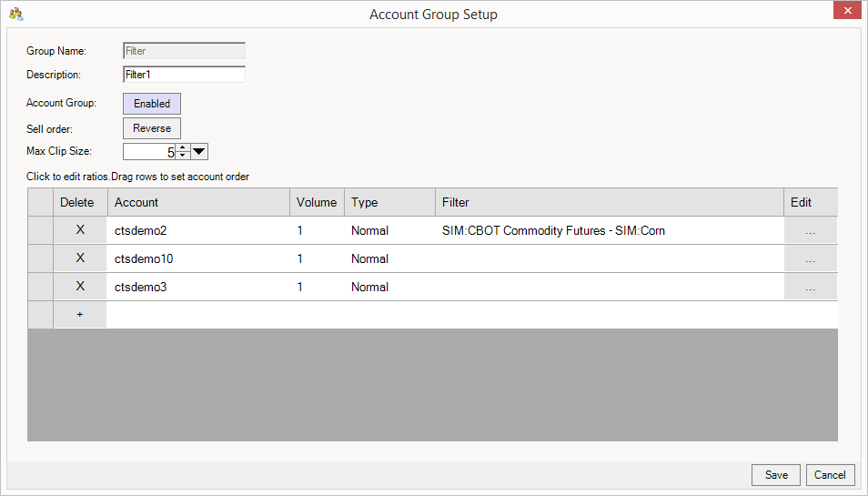Image resolution: width=868 pixels, height=496 pixels.
Task: Delete the ctsdemo10 account row
Action: [80, 258]
